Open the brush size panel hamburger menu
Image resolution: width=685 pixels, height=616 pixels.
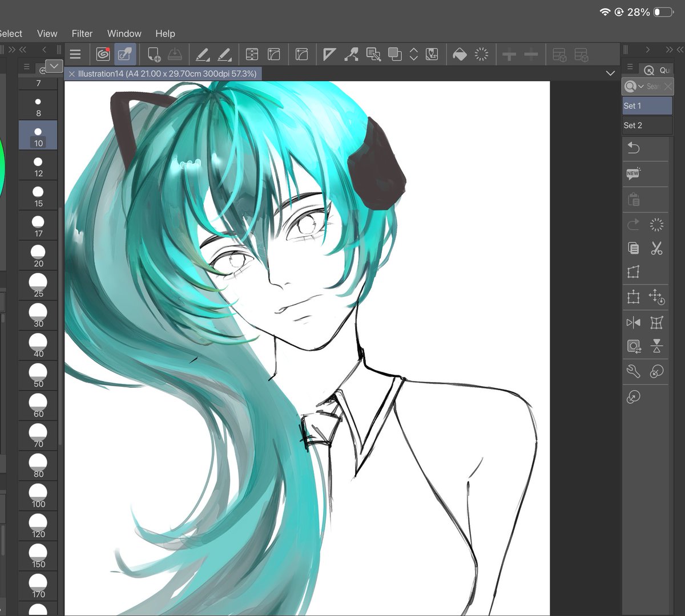[26, 67]
